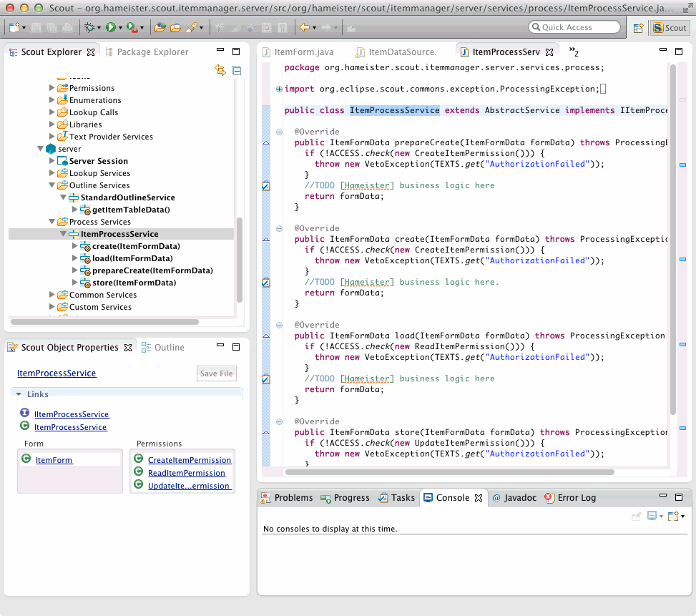Click the New wizard toolbar icon
Viewport: 696px width, 616px height.
coord(14,28)
